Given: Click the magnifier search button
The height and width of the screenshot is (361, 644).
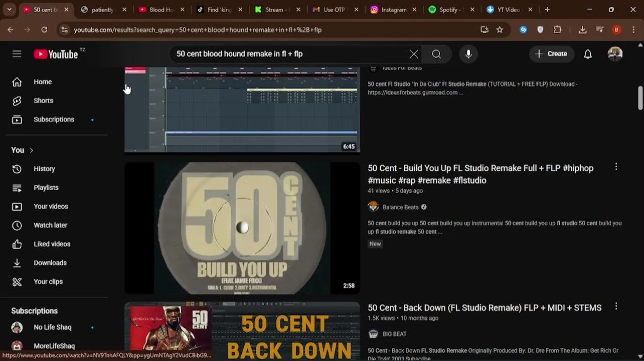Looking at the screenshot, I should click(436, 54).
